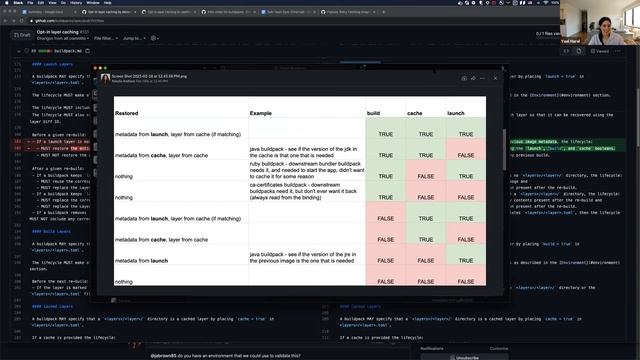
Task: Reload the GitHub page
Action: pyautogui.click(x=22, y=20)
